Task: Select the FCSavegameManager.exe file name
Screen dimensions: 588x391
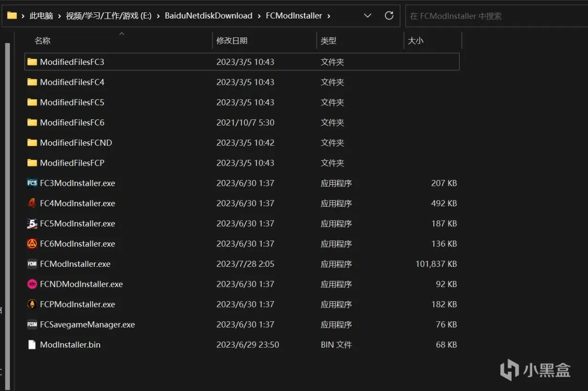Action: tap(87, 324)
